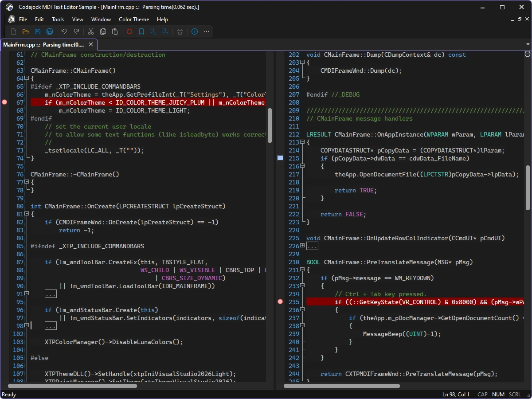
Task: Open the tab list dropdown arrow
Action: pyautogui.click(x=528, y=44)
